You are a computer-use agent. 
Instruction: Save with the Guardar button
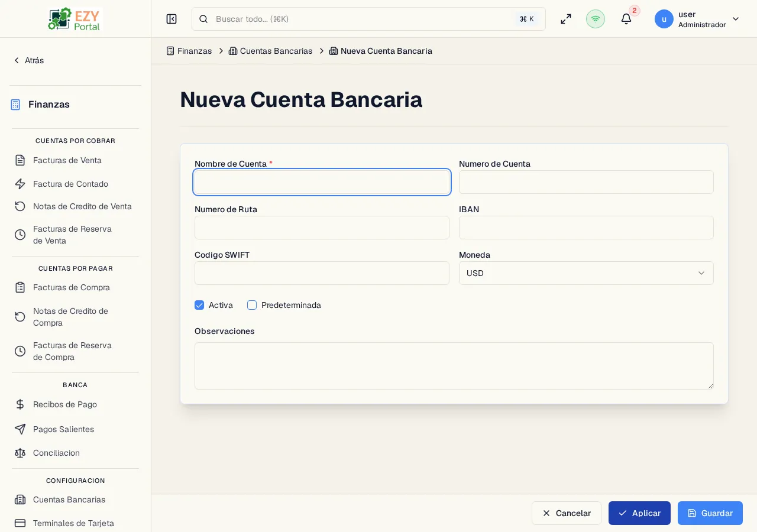point(710,513)
